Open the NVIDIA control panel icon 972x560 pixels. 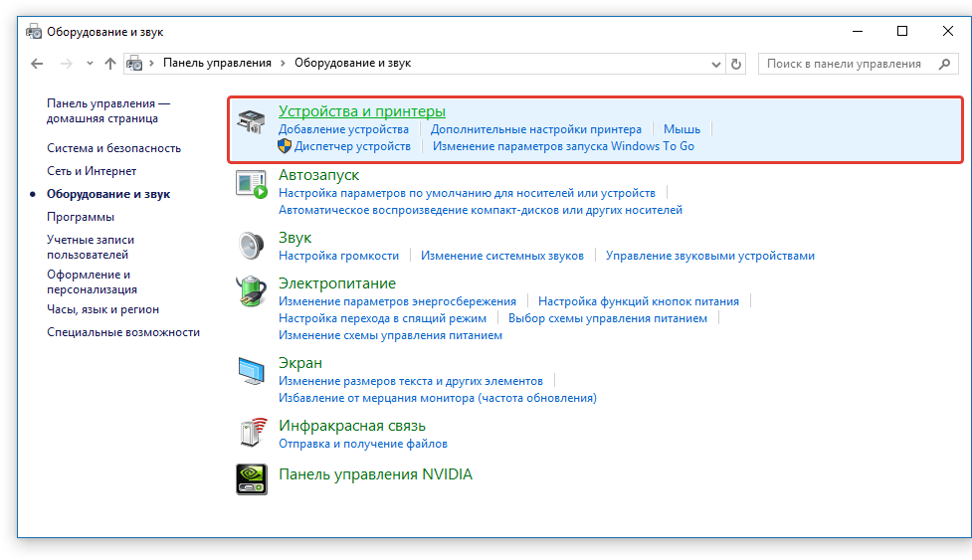[251, 478]
